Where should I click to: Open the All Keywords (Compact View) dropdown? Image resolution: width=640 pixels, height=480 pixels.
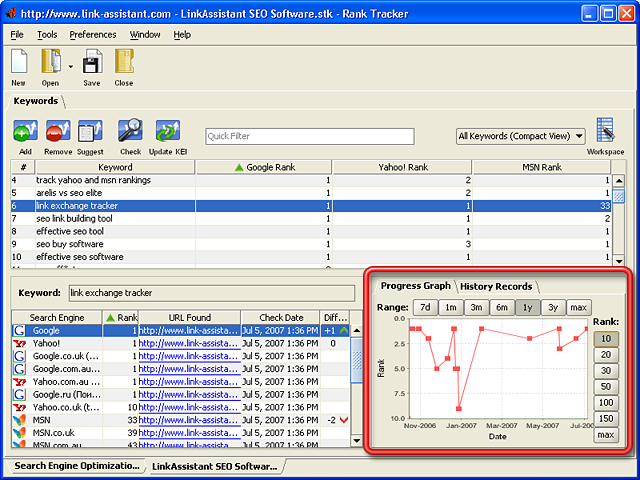coord(520,136)
